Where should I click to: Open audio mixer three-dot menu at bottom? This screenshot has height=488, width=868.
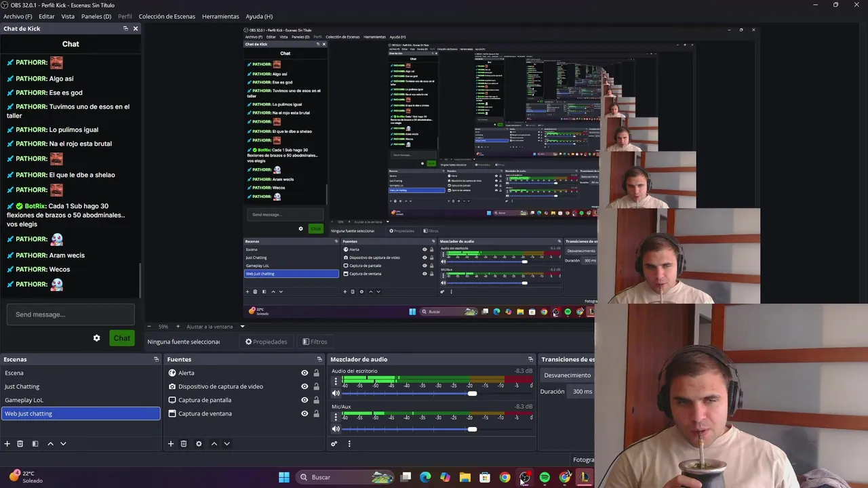click(x=349, y=444)
